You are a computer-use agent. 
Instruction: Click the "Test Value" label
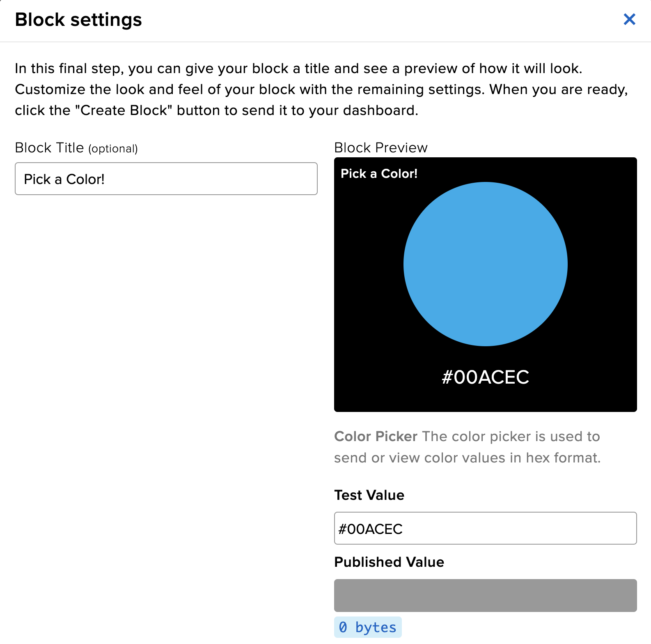[369, 495]
